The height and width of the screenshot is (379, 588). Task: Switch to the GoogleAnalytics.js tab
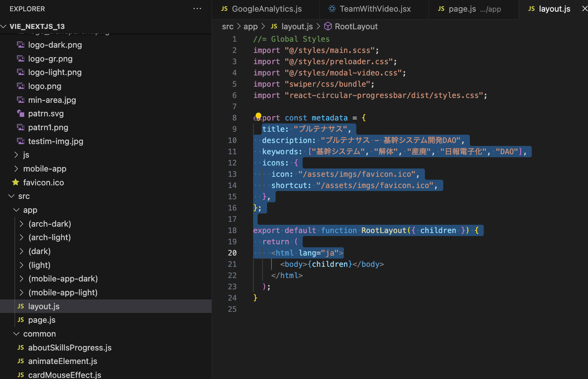265,9
